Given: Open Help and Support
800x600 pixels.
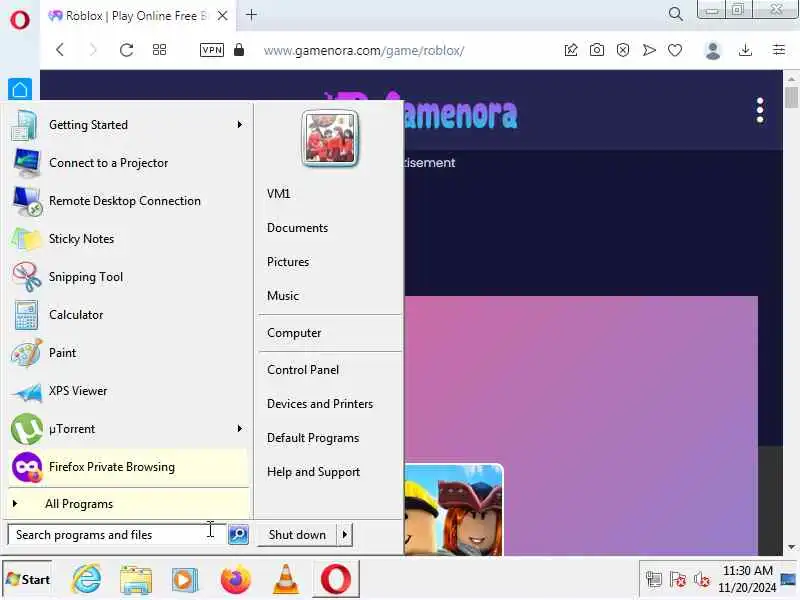Looking at the screenshot, I should coord(314,472).
